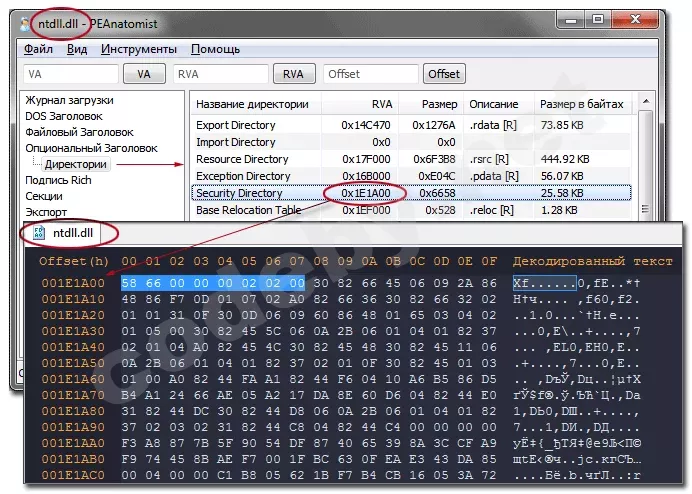Select DOS Заголовок in the tree
This screenshot has width=692, height=494.
pos(64,116)
